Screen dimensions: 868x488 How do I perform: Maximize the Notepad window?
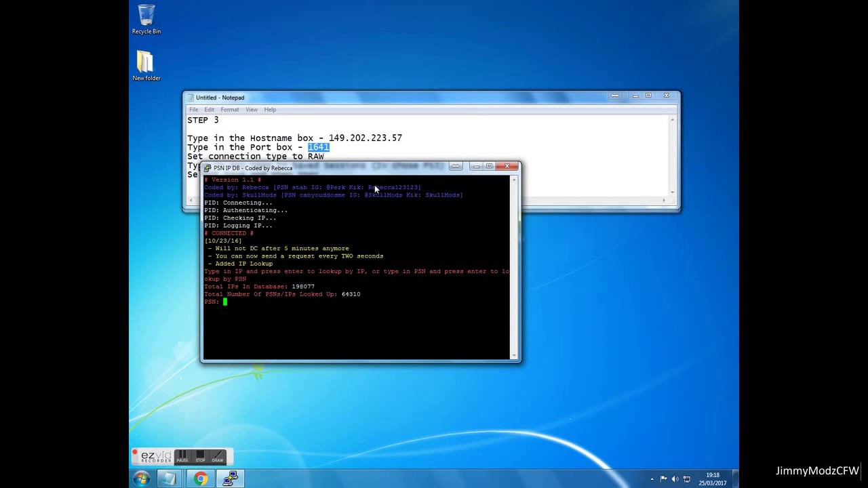[648, 96]
